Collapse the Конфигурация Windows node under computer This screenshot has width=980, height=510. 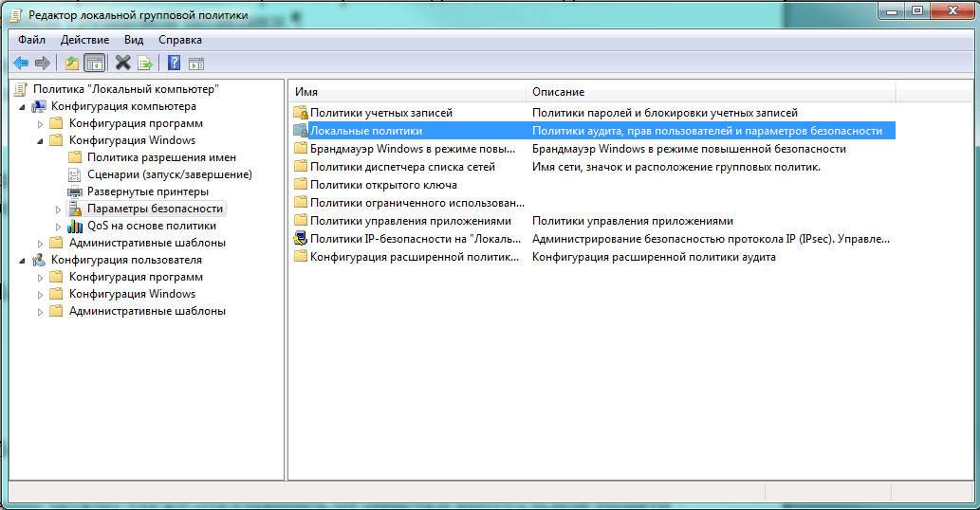tap(40, 140)
